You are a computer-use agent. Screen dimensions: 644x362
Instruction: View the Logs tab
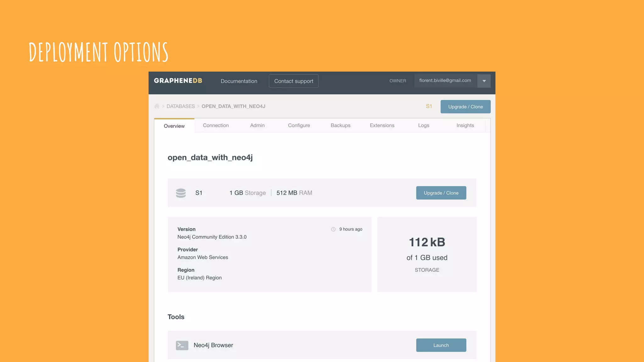click(424, 125)
